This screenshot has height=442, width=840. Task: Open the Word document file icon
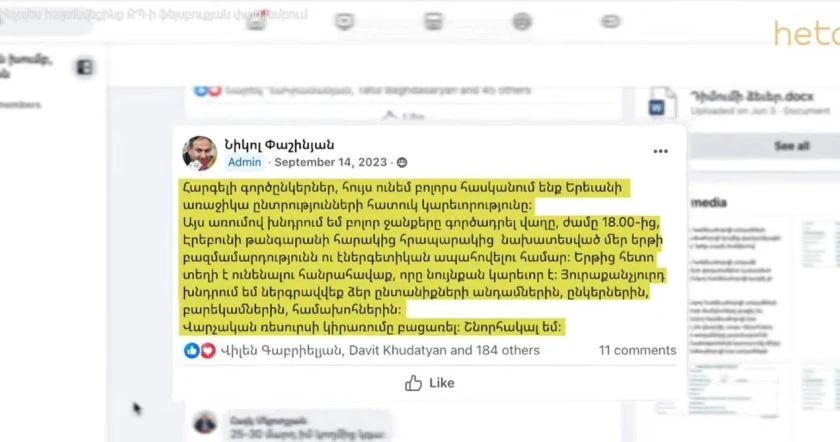point(662,103)
